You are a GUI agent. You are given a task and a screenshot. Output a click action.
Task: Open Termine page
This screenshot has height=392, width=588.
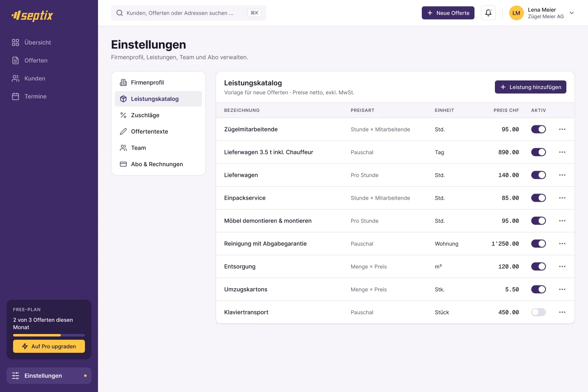point(49,96)
